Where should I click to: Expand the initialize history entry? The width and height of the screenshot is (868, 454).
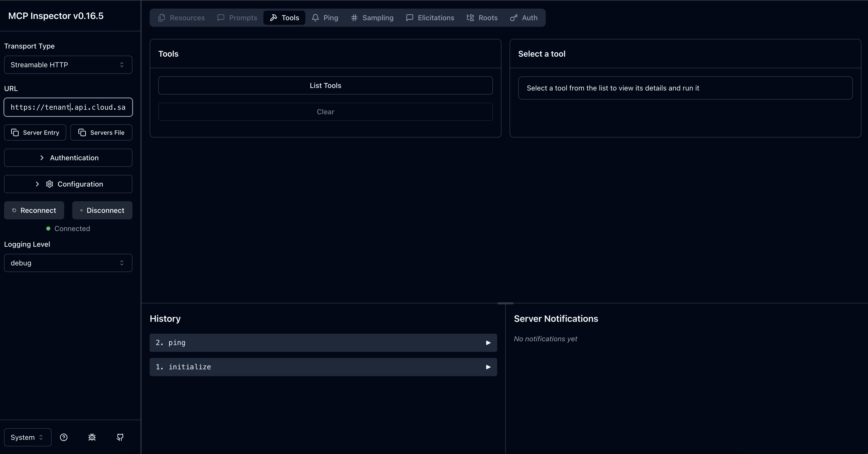pyautogui.click(x=323, y=367)
